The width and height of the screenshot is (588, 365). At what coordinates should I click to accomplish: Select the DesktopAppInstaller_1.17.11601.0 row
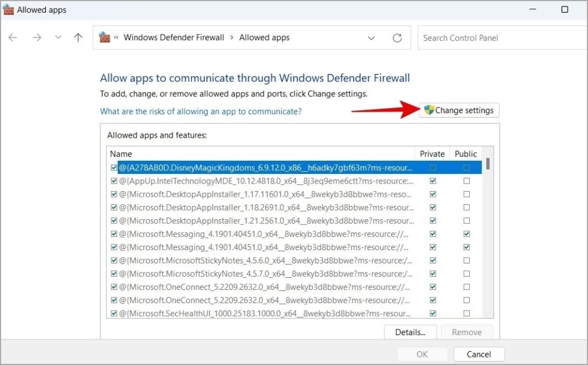point(295,194)
